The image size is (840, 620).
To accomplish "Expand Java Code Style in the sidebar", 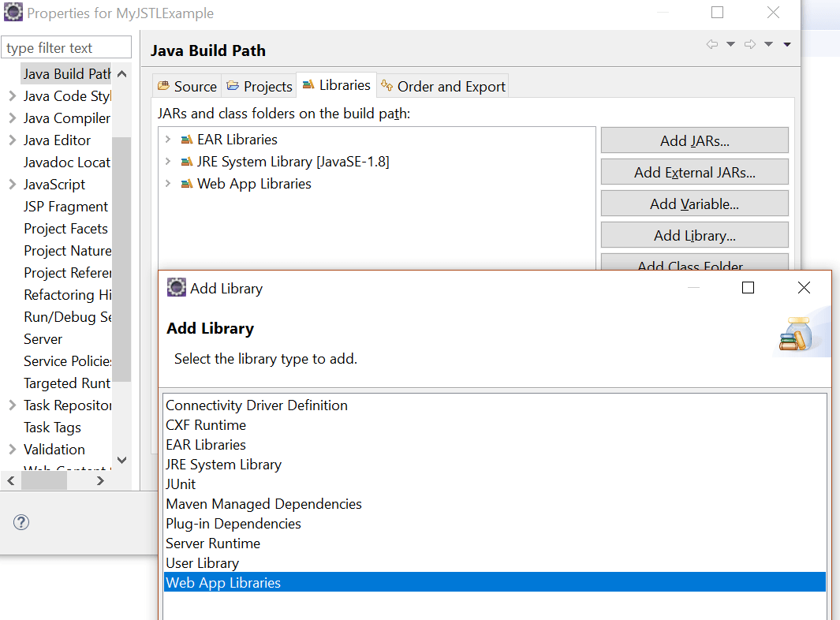I will tap(13, 95).
